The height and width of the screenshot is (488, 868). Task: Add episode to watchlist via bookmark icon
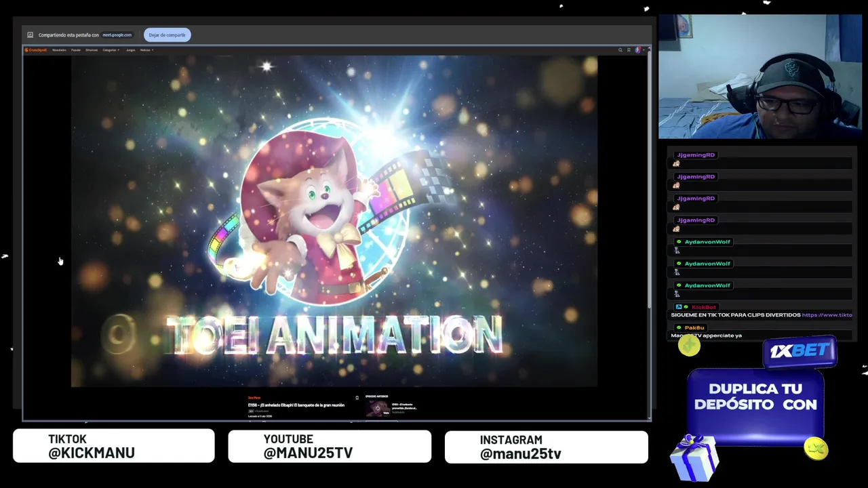tap(357, 398)
